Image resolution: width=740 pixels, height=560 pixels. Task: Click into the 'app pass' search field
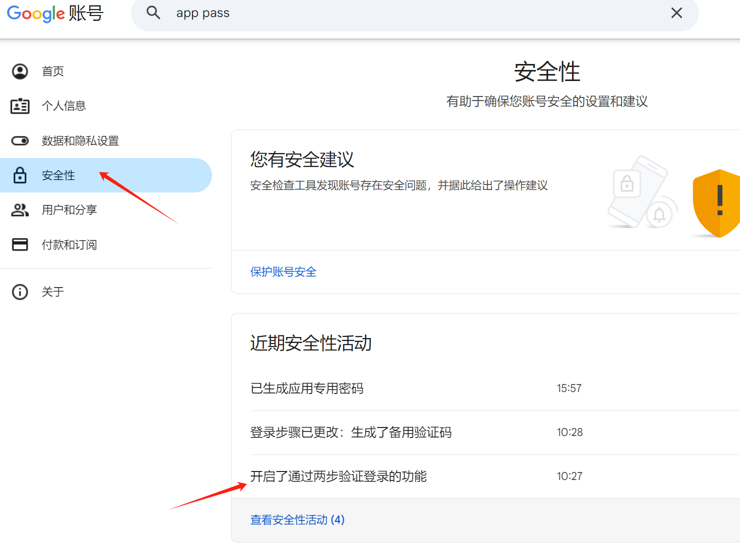415,13
